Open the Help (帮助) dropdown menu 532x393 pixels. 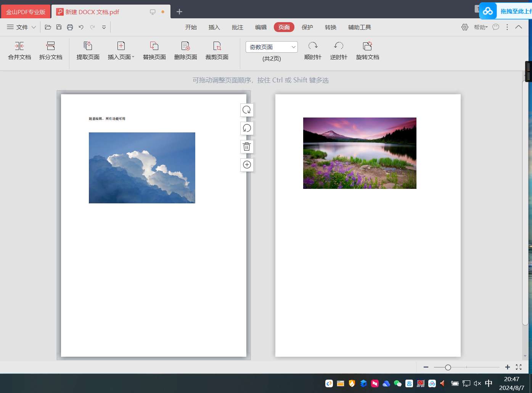tap(481, 27)
